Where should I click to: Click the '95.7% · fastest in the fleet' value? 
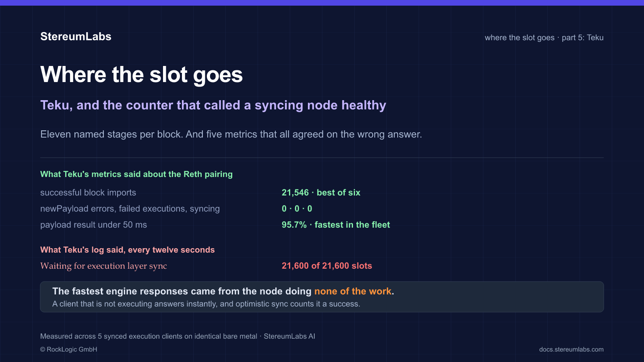tap(336, 225)
